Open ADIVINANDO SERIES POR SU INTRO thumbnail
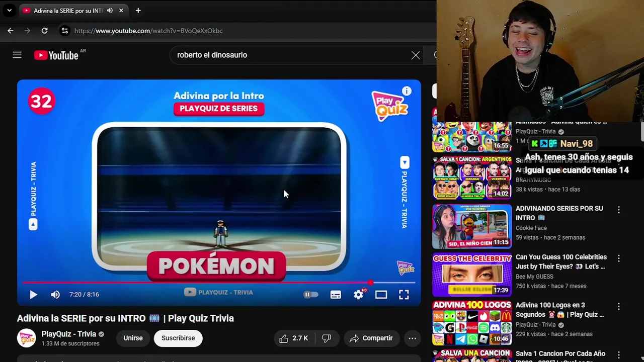The image size is (644, 362). coord(472,226)
